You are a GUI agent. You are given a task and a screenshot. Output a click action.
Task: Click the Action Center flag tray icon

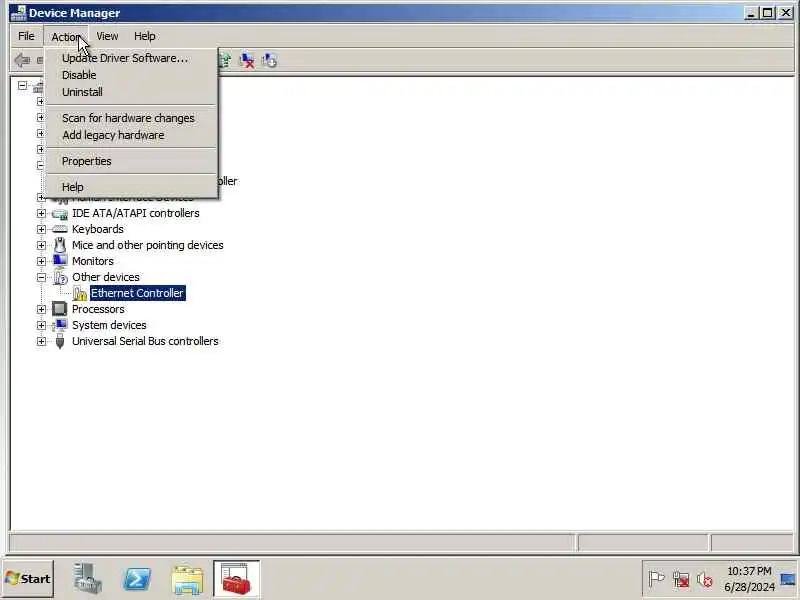(x=656, y=579)
